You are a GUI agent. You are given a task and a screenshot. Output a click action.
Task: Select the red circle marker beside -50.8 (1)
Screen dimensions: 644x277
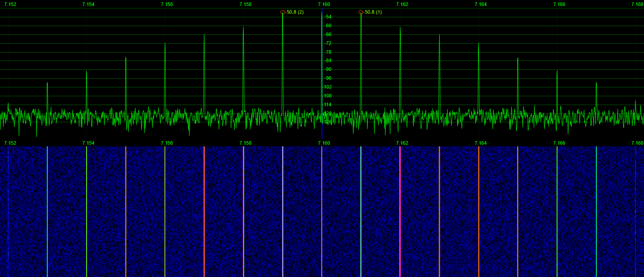click(x=361, y=12)
